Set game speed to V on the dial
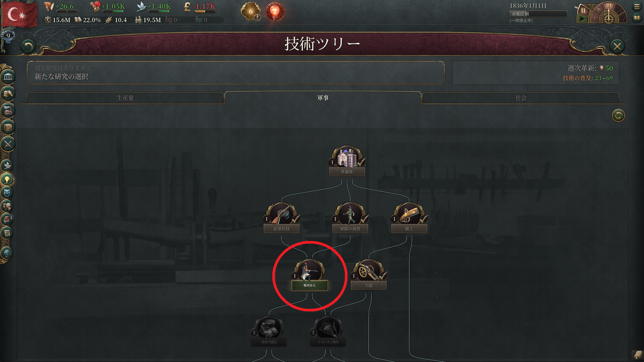 [623, 18]
